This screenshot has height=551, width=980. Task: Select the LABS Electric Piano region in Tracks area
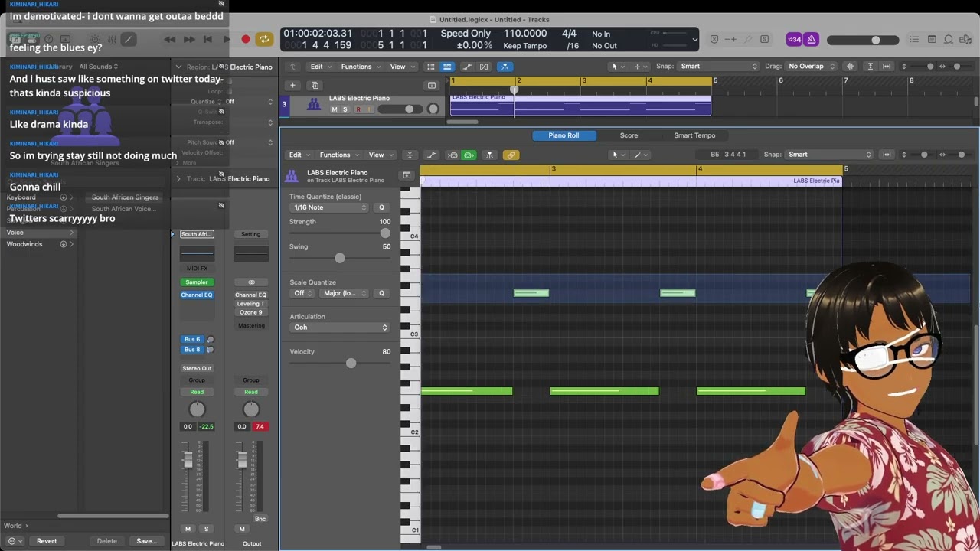tap(580, 105)
